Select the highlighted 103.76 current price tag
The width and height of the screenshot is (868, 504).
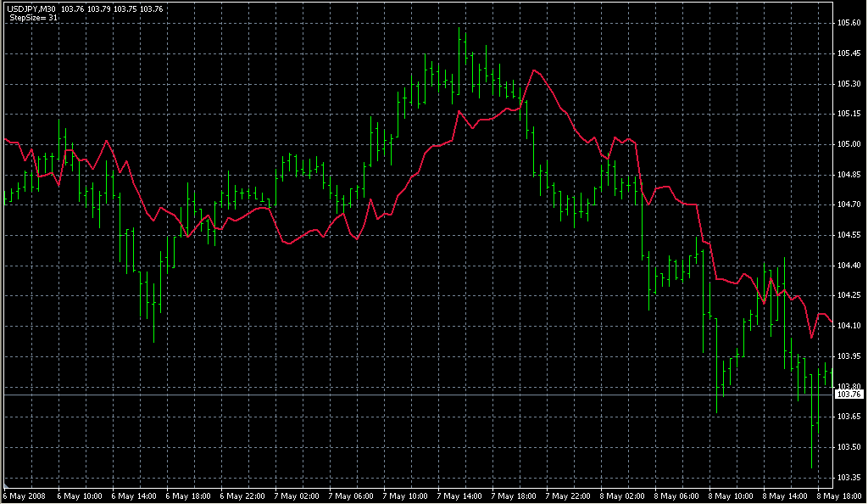point(849,395)
